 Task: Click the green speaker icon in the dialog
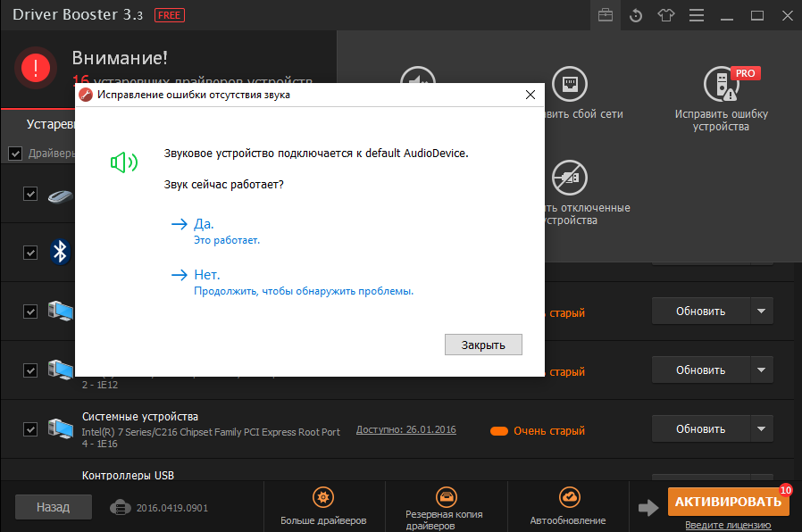pyautogui.click(x=124, y=162)
